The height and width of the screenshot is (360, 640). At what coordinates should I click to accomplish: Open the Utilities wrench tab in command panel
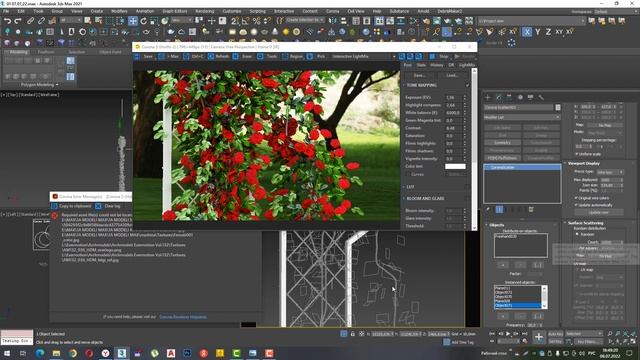541,97
